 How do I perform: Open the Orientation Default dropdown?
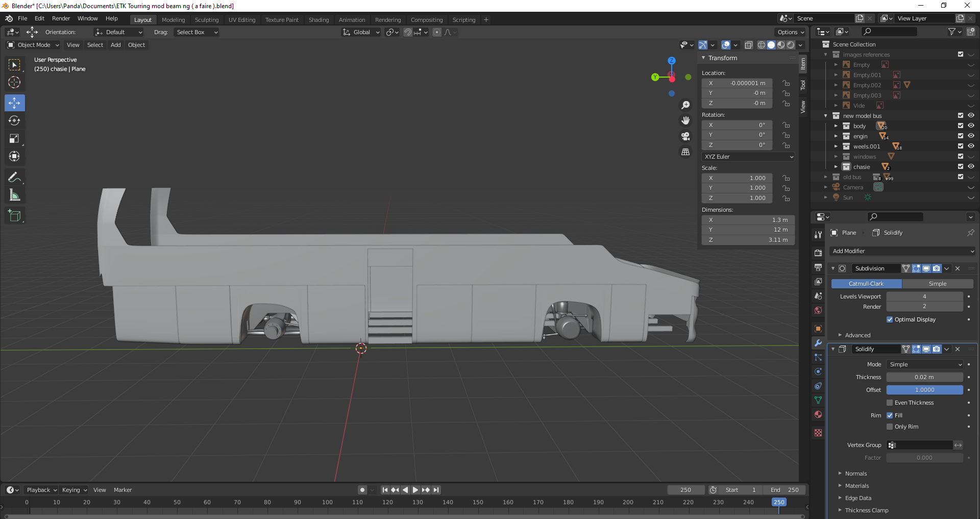coord(118,32)
